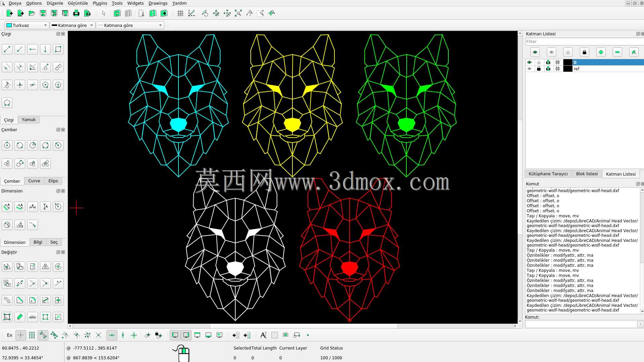Toggle Snap Intersection
This screenshot has height=362, width=644.
coord(98,335)
